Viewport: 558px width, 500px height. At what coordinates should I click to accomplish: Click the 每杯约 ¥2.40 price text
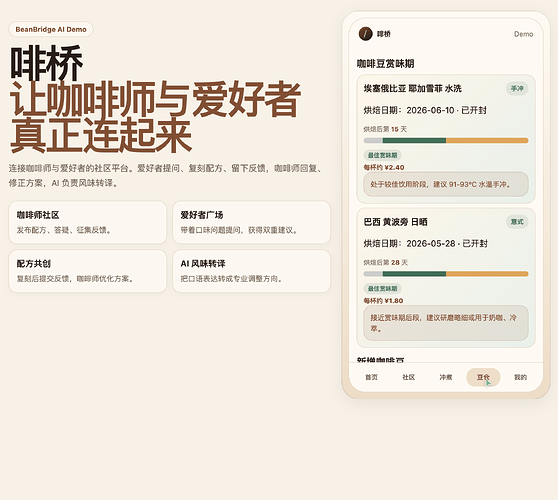tap(384, 167)
